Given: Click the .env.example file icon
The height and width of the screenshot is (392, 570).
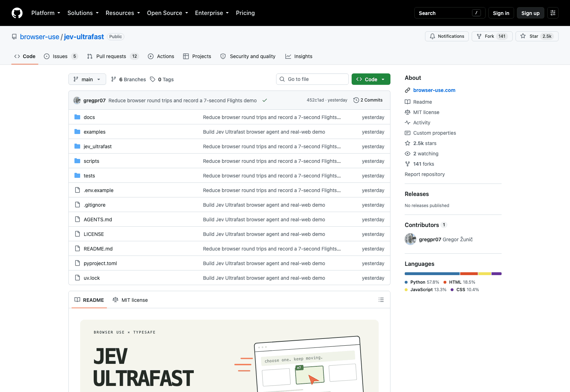Looking at the screenshot, I should point(77,190).
